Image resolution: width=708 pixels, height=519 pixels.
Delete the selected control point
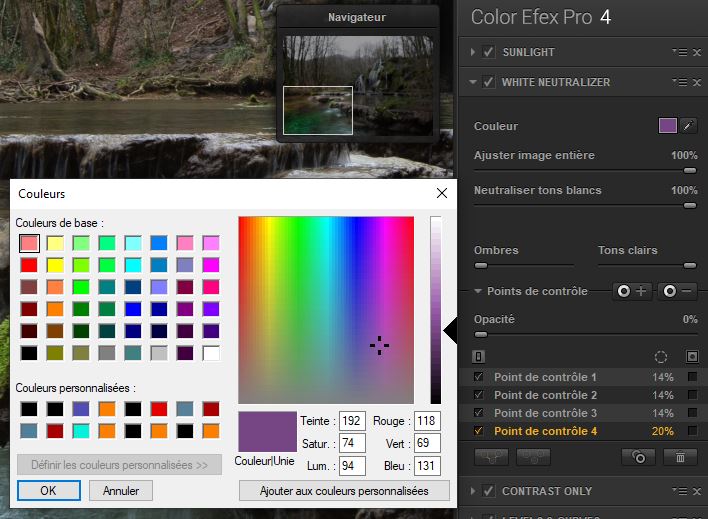point(680,457)
